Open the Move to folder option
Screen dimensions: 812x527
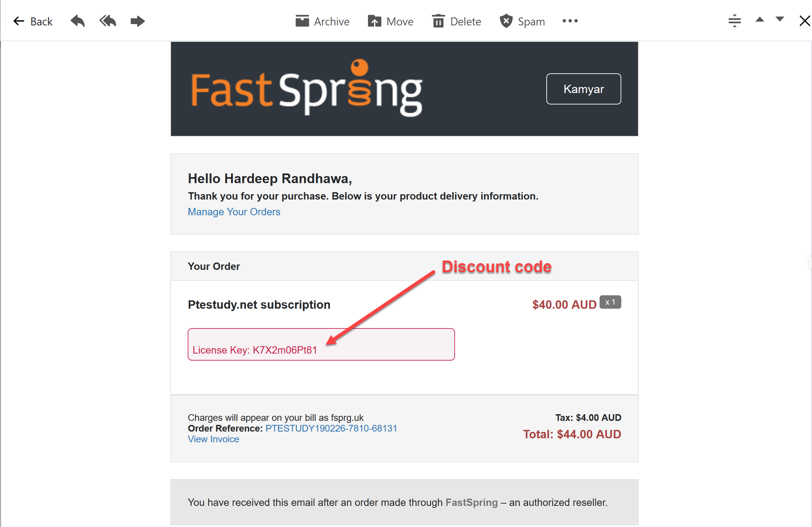[x=391, y=21]
